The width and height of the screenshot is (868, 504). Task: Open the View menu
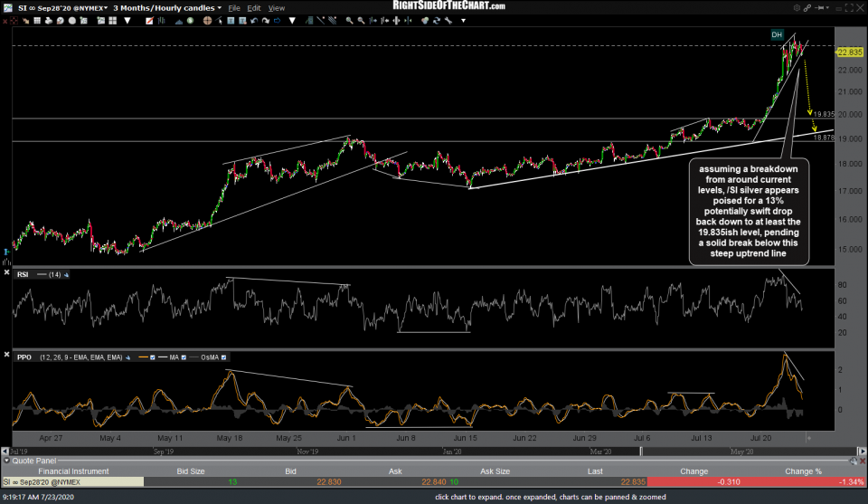(277, 8)
